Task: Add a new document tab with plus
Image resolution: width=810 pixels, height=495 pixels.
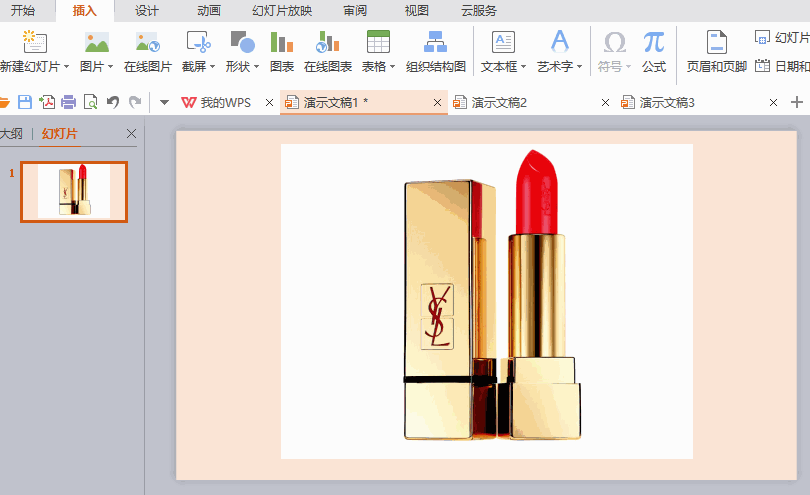Action: pyautogui.click(x=797, y=102)
